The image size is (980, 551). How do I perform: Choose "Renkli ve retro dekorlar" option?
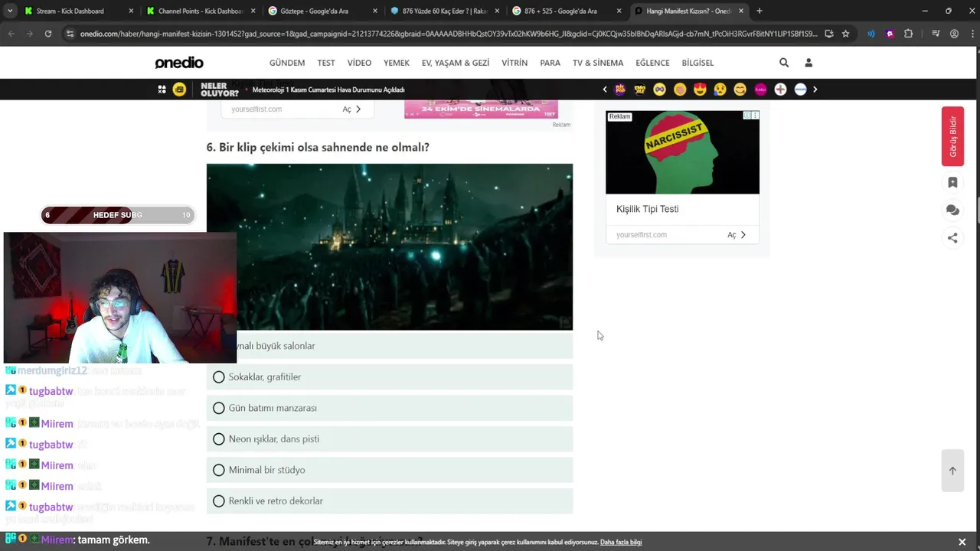tap(390, 500)
